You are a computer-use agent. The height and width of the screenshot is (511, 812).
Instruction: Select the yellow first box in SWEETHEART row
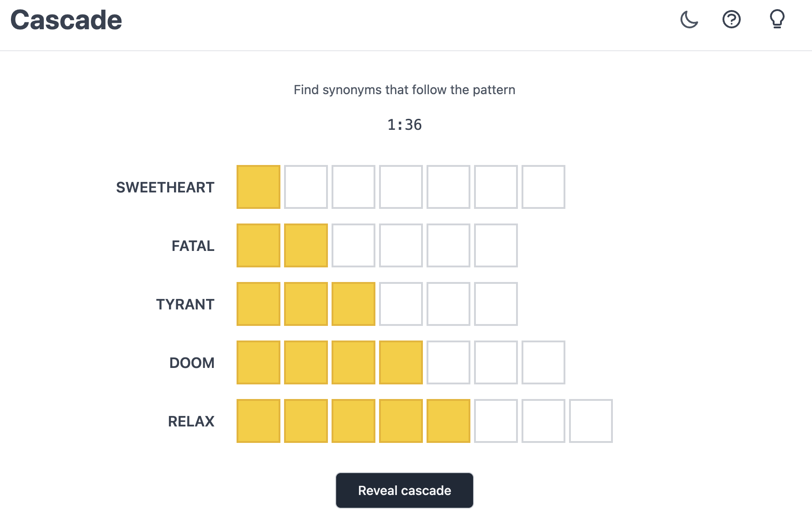[x=258, y=187]
